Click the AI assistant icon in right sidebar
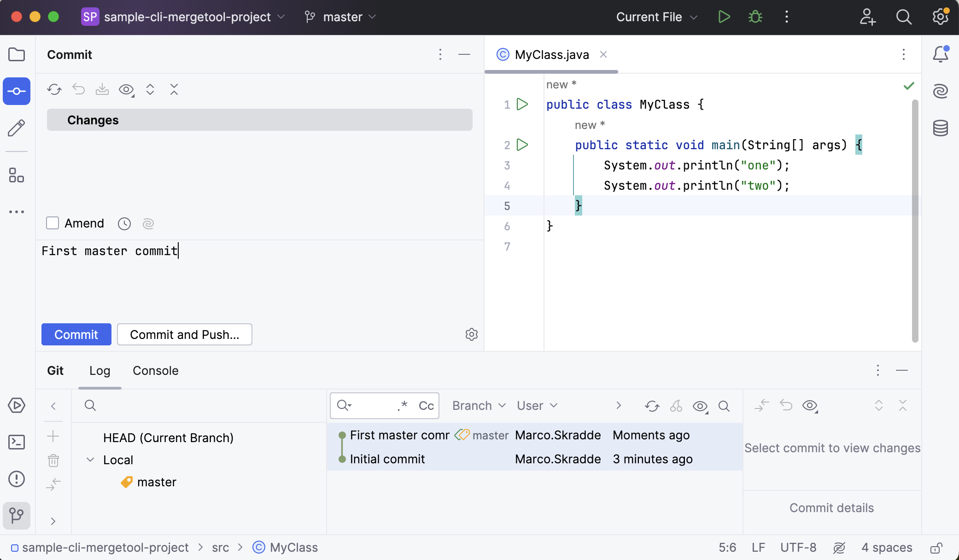Screen dimensions: 959x560 coord(941,90)
